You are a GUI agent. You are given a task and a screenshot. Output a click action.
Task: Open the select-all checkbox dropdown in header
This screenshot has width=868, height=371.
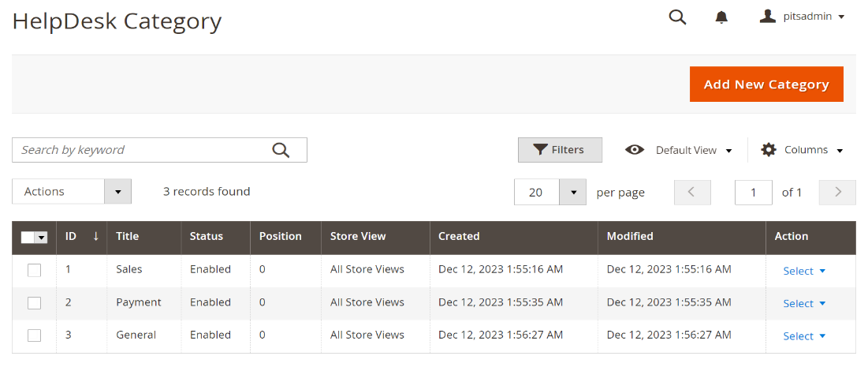pyautogui.click(x=41, y=237)
